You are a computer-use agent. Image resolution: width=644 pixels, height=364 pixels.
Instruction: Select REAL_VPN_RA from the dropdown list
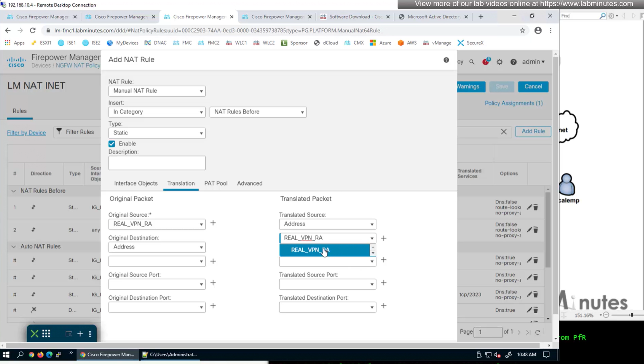[310, 250]
